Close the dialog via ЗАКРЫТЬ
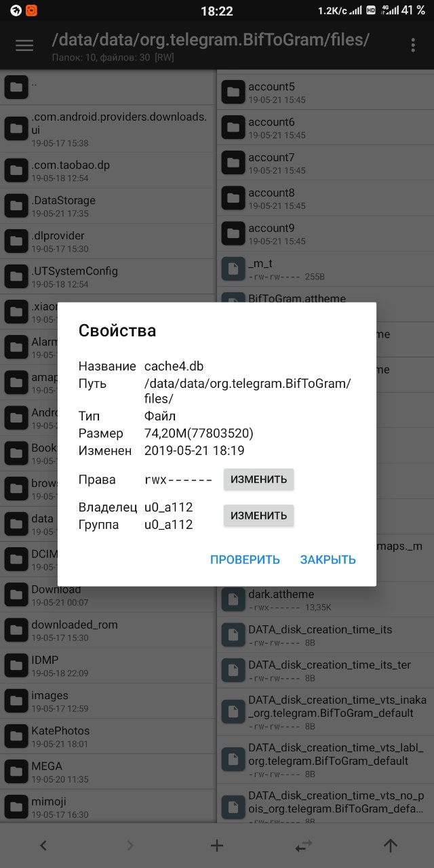Viewport: 434px width, 868px height. tap(328, 559)
